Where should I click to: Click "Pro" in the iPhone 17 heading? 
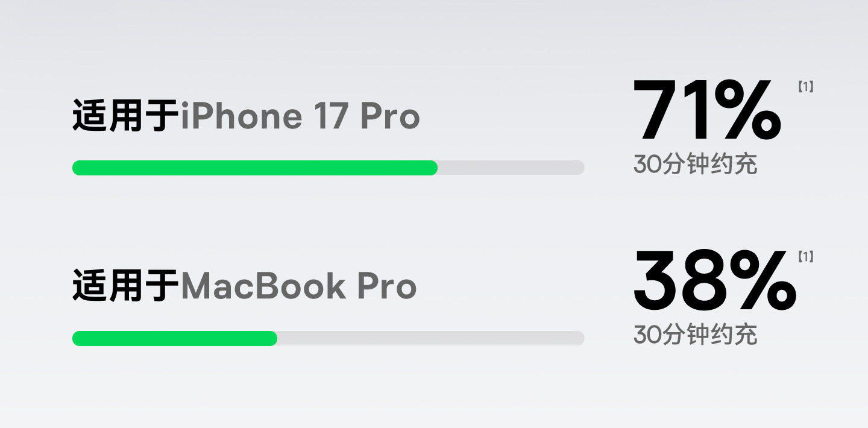(389, 116)
